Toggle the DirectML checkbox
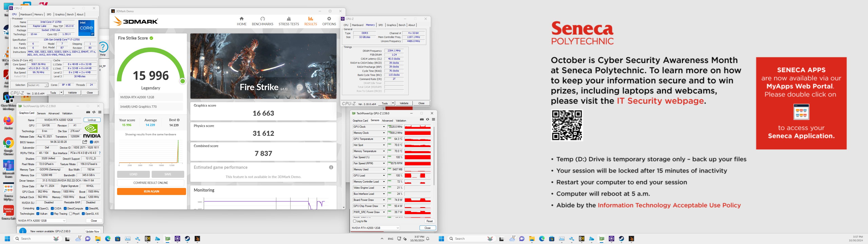Screen dimensions: 868x244 (87, 209)
